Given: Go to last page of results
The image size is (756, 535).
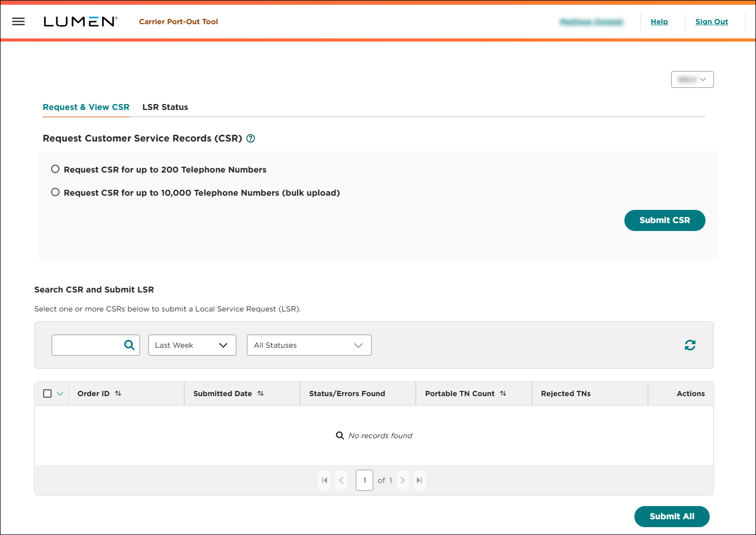Looking at the screenshot, I should (x=420, y=480).
